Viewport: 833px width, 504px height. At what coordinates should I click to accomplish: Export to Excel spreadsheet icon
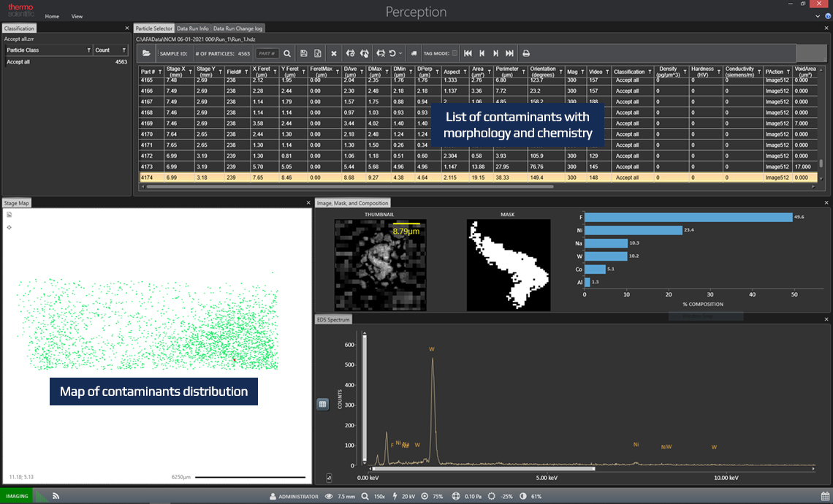(318, 53)
